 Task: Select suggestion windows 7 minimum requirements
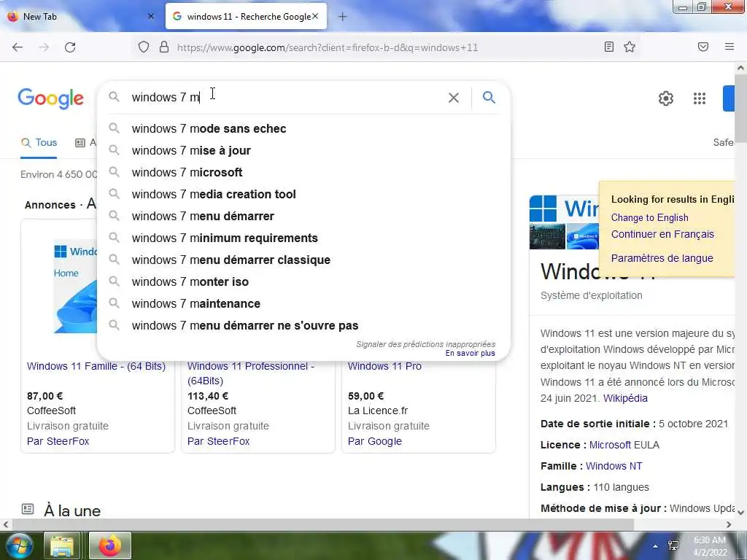[304, 238]
